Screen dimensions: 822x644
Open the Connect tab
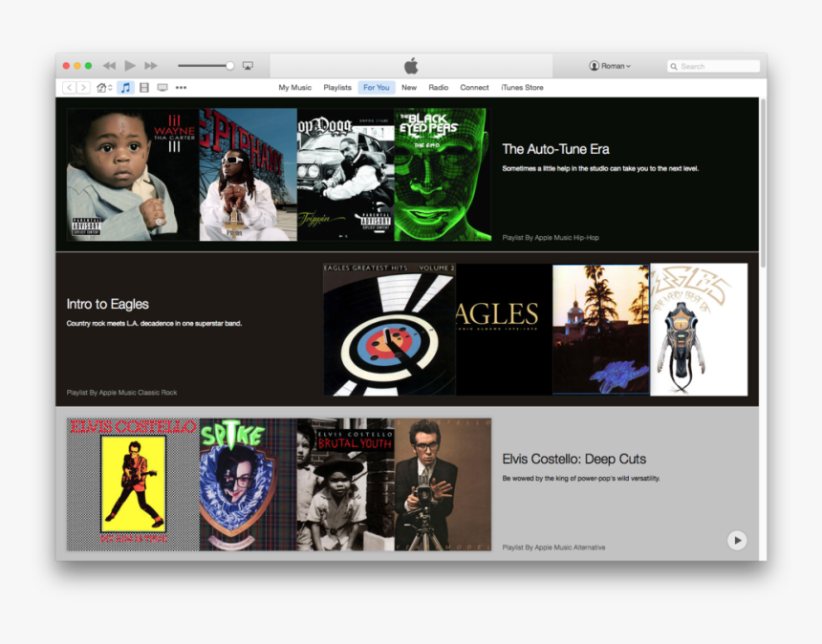pyautogui.click(x=474, y=88)
